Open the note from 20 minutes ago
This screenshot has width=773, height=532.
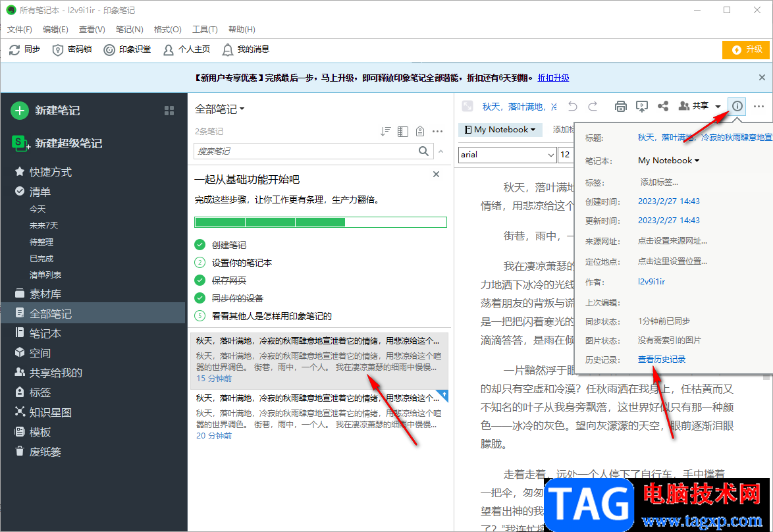(x=319, y=417)
